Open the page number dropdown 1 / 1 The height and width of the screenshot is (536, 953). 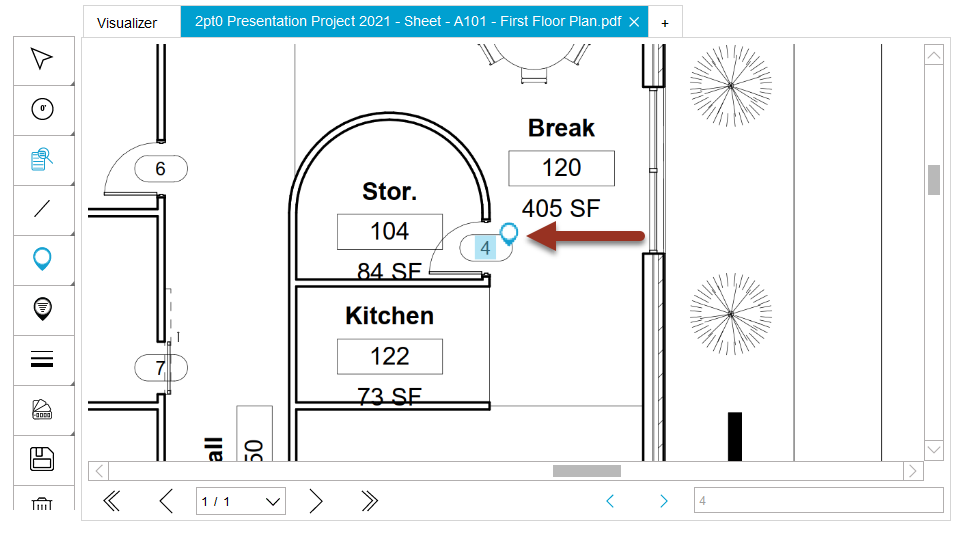(241, 501)
